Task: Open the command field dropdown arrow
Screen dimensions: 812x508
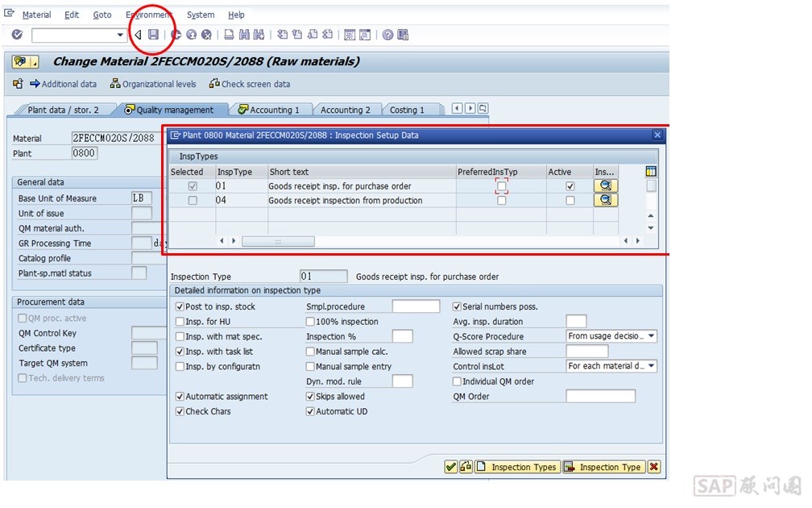Action: [121, 35]
